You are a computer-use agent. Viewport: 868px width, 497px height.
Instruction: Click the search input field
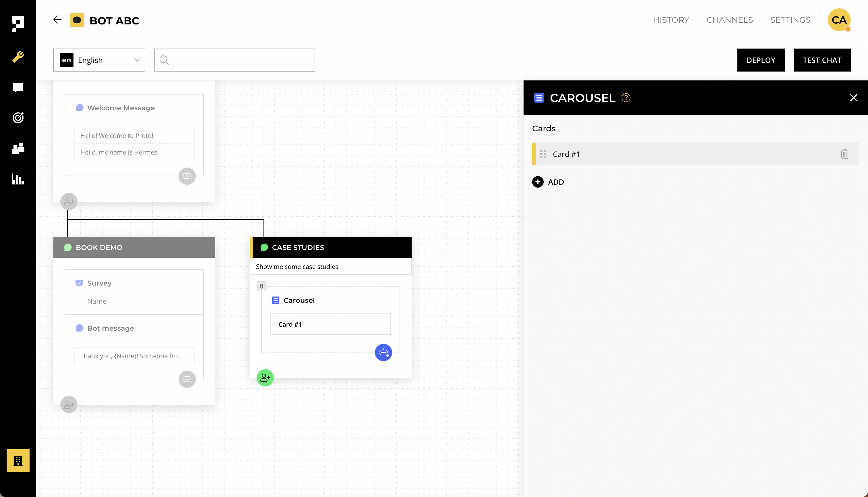click(239, 60)
